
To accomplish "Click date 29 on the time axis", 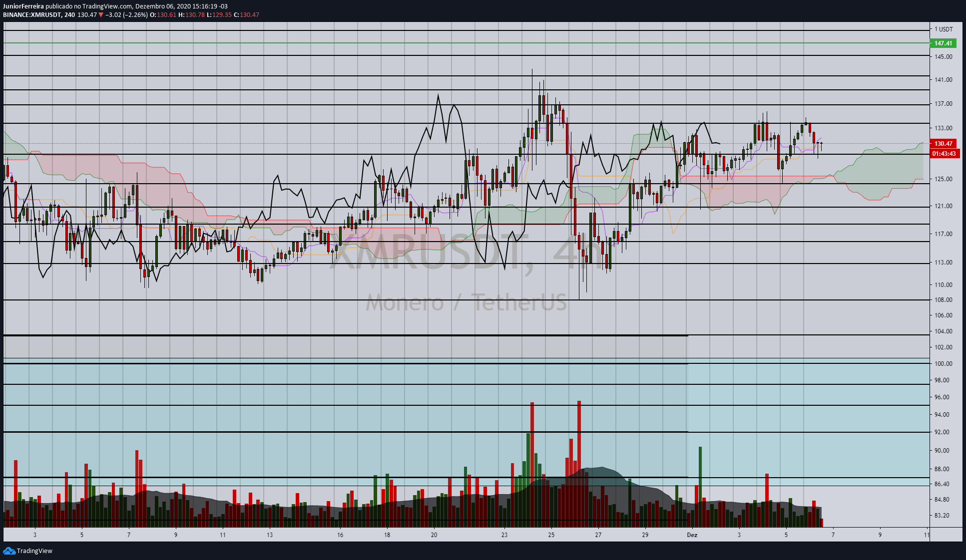I will tap(645, 535).
